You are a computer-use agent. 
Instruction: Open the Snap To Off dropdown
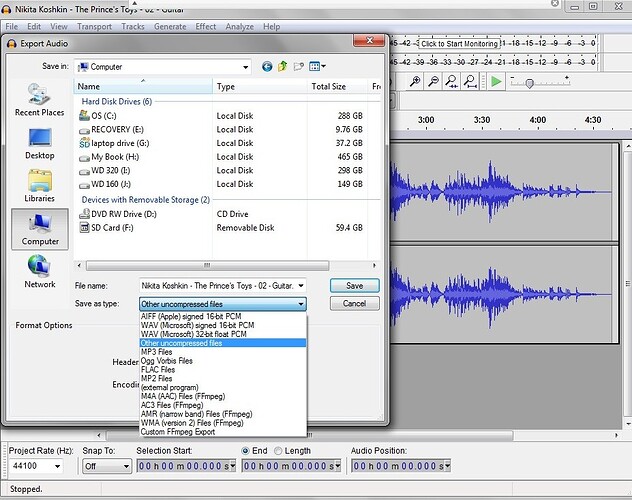pyautogui.click(x=126, y=467)
